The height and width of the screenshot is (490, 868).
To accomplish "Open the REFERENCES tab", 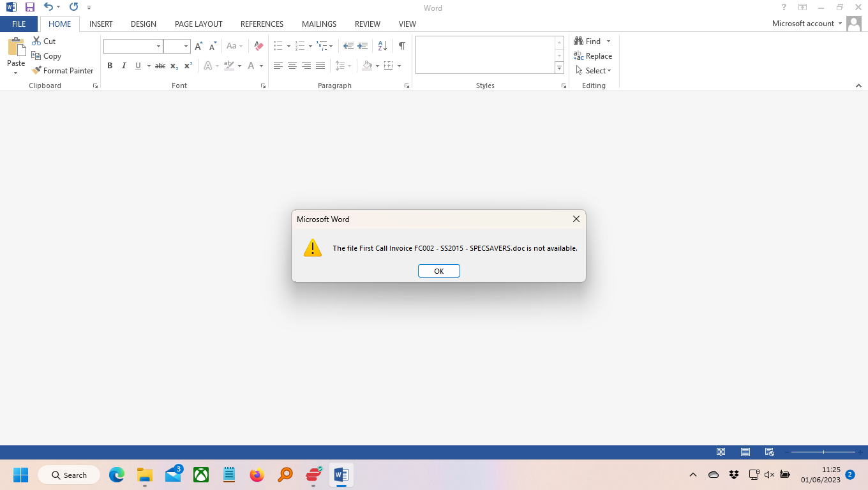I will pos(262,24).
